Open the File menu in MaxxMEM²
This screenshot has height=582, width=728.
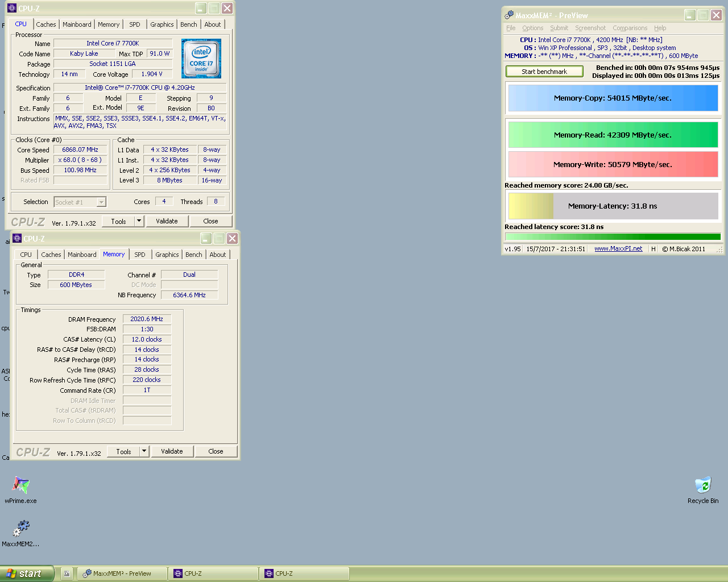(x=511, y=28)
